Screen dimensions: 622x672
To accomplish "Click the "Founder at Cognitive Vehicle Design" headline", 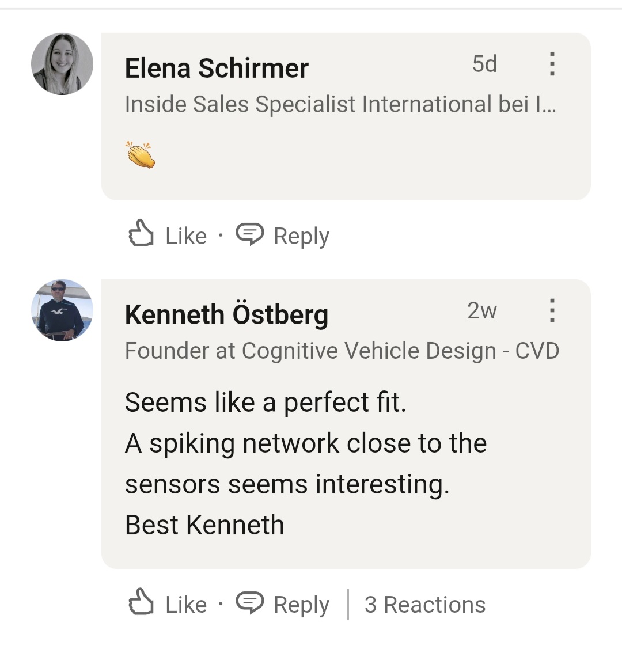I will 342,351.
